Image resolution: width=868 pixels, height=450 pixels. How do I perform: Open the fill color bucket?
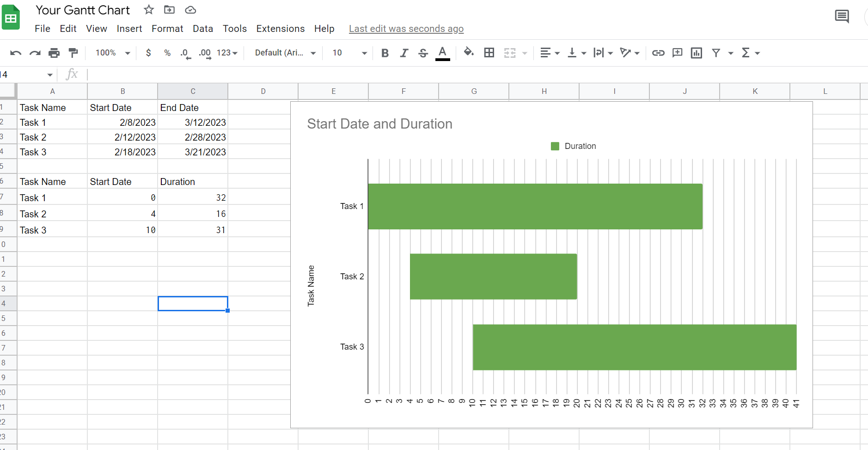coord(469,52)
